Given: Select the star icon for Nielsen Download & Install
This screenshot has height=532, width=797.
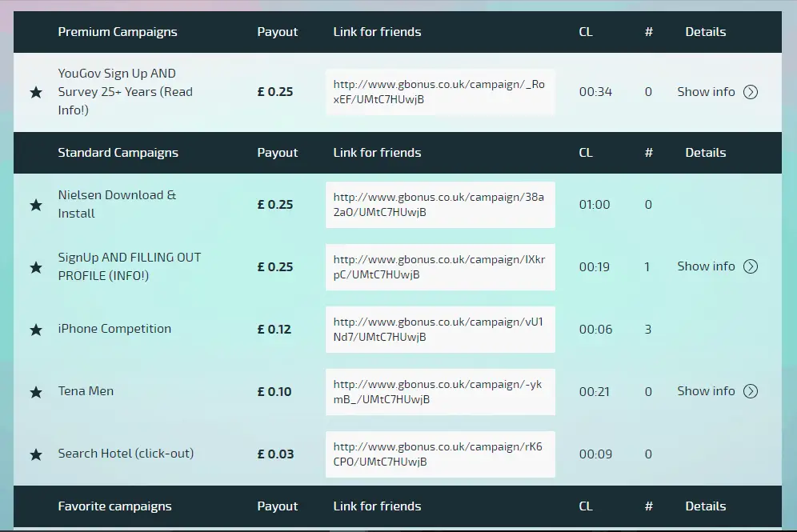Looking at the screenshot, I should (35, 205).
